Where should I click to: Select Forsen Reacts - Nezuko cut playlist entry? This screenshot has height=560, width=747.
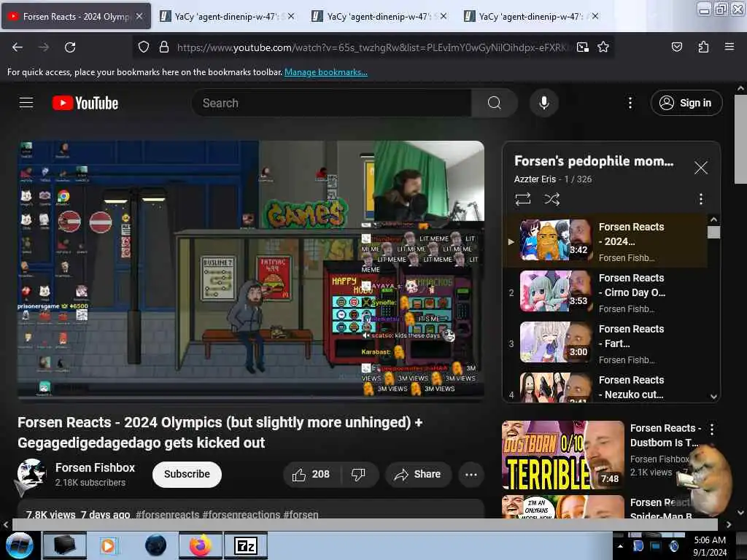pos(606,386)
